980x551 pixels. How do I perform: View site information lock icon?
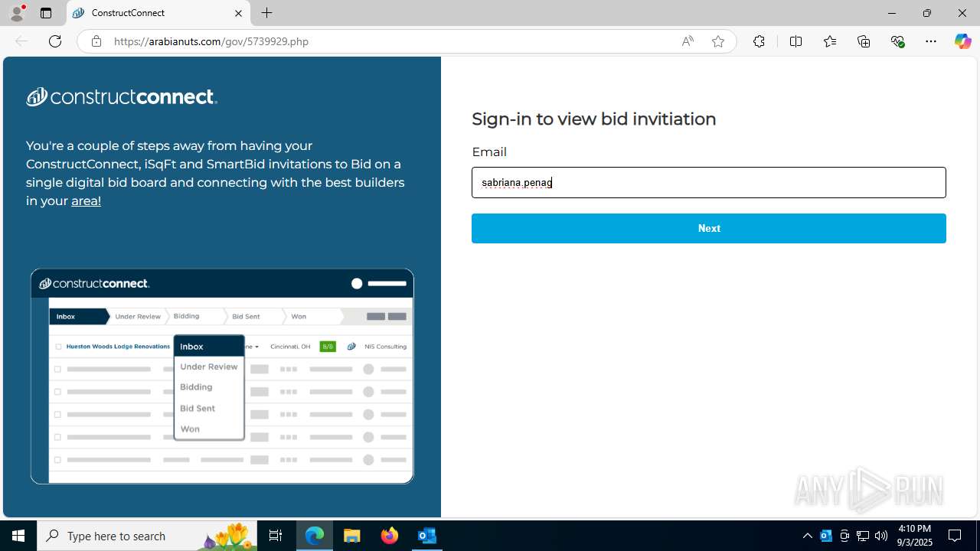tap(96, 41)
